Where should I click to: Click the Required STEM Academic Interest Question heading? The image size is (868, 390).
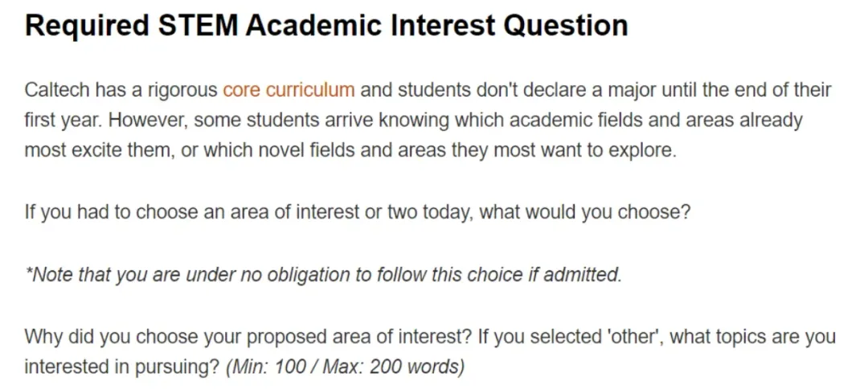326,26
